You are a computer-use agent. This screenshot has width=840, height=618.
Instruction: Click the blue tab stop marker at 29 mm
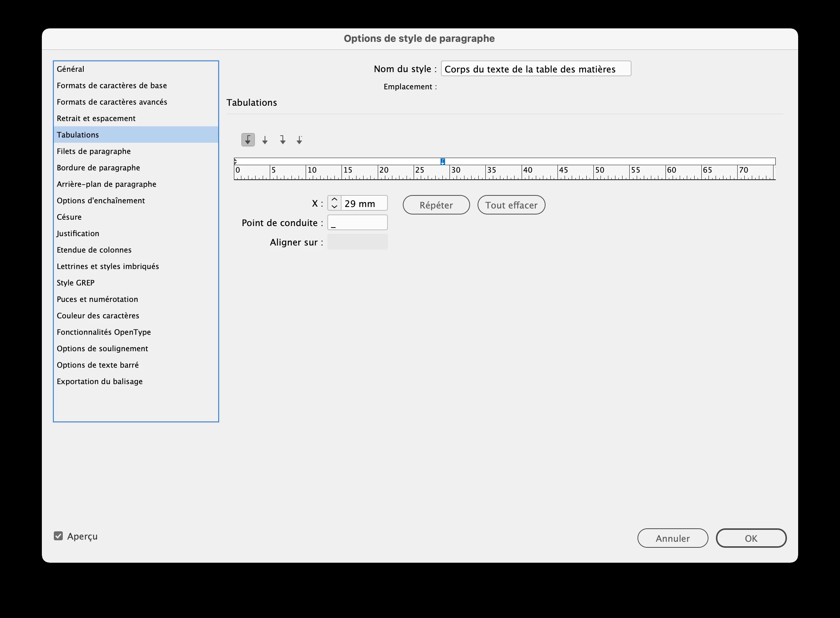(443, 161)
